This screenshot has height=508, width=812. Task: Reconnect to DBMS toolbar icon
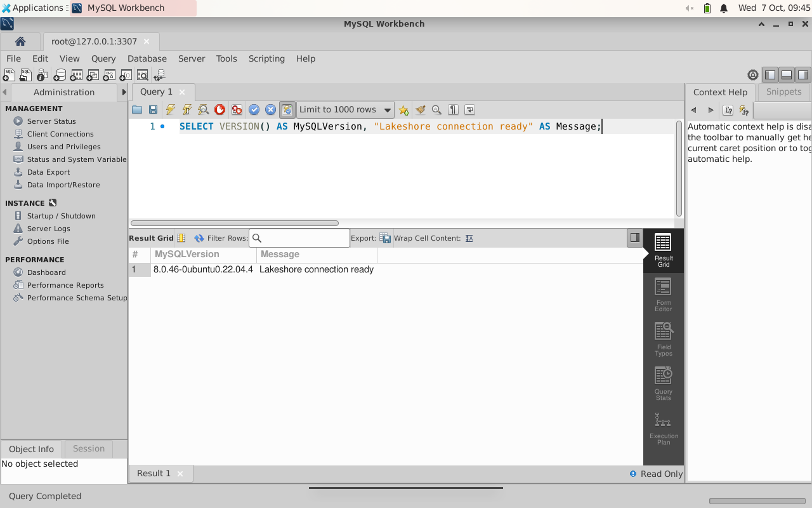(159, 75)
